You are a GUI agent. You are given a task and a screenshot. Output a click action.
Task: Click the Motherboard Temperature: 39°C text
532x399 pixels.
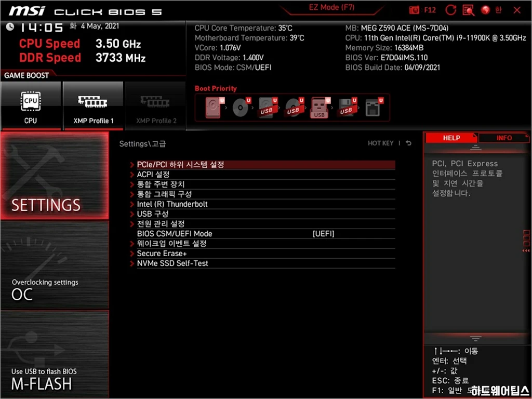pyautogui.click(x=249, y=38)
